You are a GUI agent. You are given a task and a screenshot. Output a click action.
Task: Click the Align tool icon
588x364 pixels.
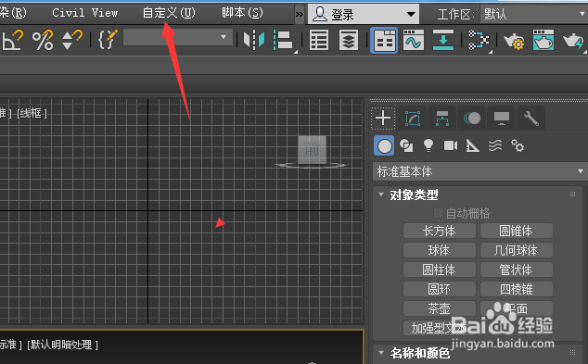click(x=283, y=40)
